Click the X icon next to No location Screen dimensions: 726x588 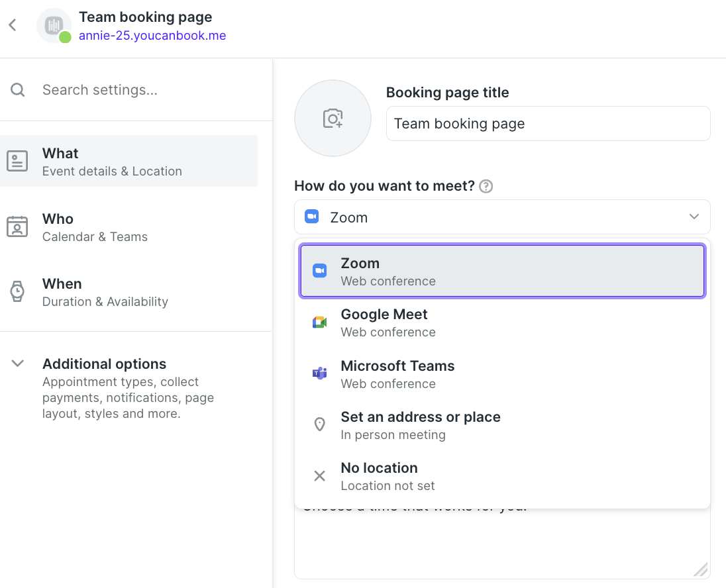[320, 475]
